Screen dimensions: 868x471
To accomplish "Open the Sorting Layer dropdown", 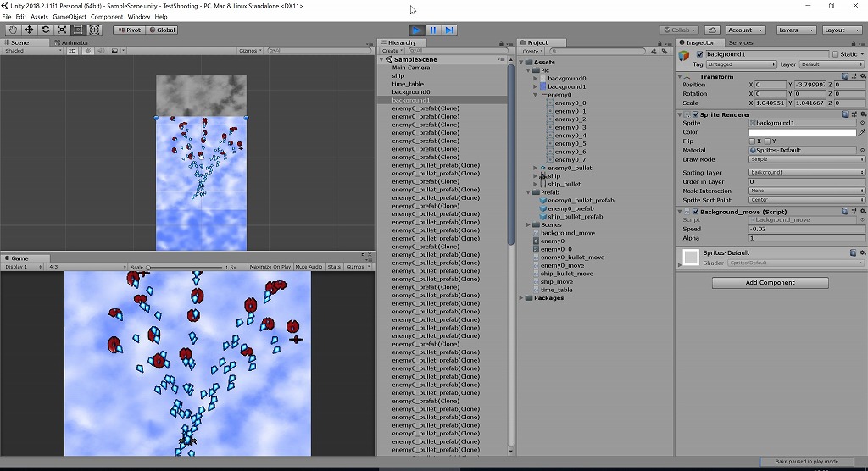I will (x=806, y=172).
